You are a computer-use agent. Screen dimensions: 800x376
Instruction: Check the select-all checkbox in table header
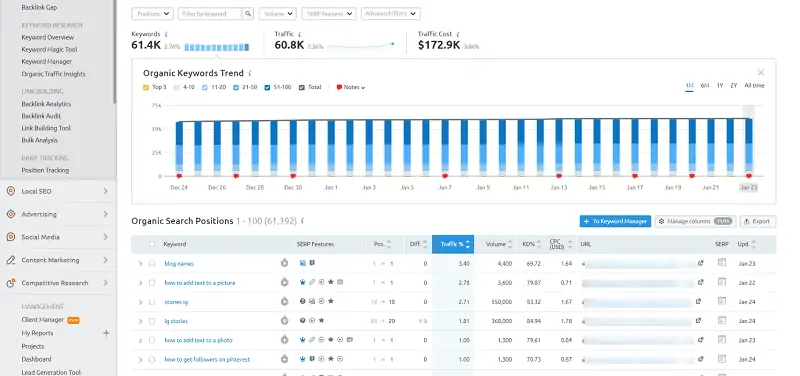point(152,244)
